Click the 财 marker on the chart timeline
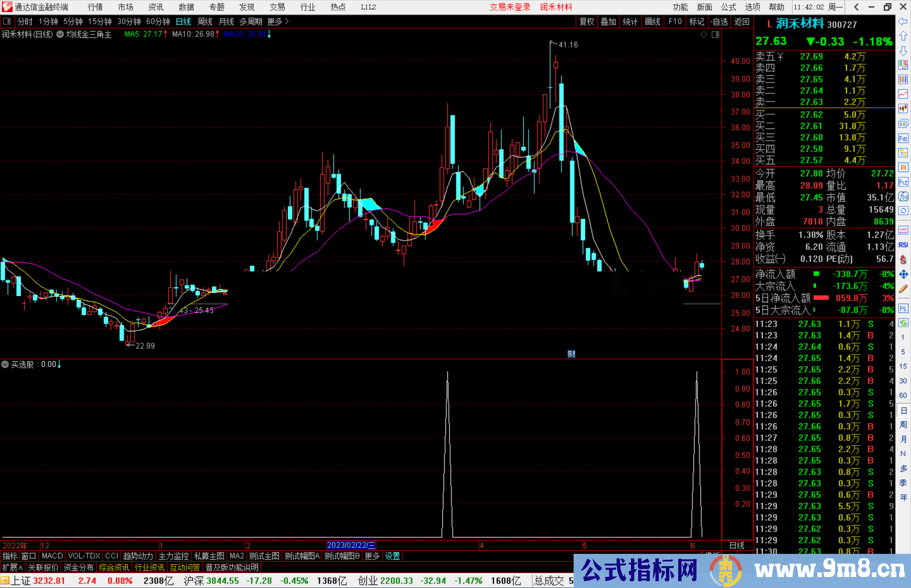The image size is (911, 588). 571,354
